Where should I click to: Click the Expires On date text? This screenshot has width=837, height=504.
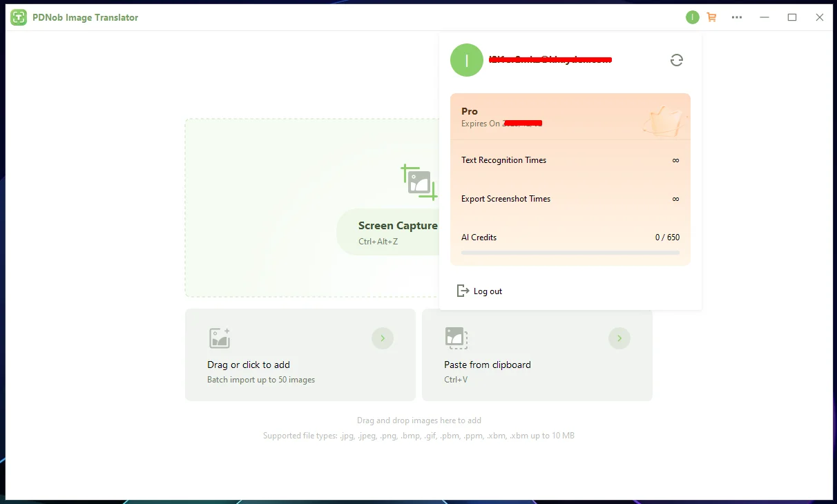point(501,124)
